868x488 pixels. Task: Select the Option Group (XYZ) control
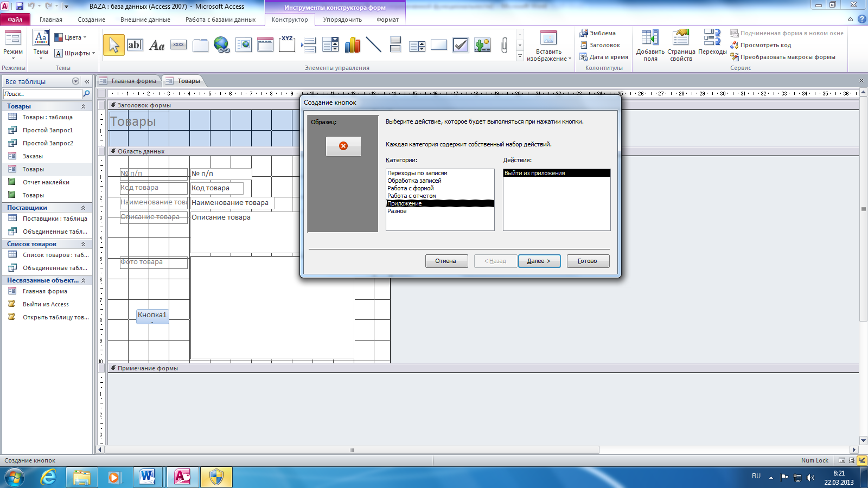pos(287,45)
